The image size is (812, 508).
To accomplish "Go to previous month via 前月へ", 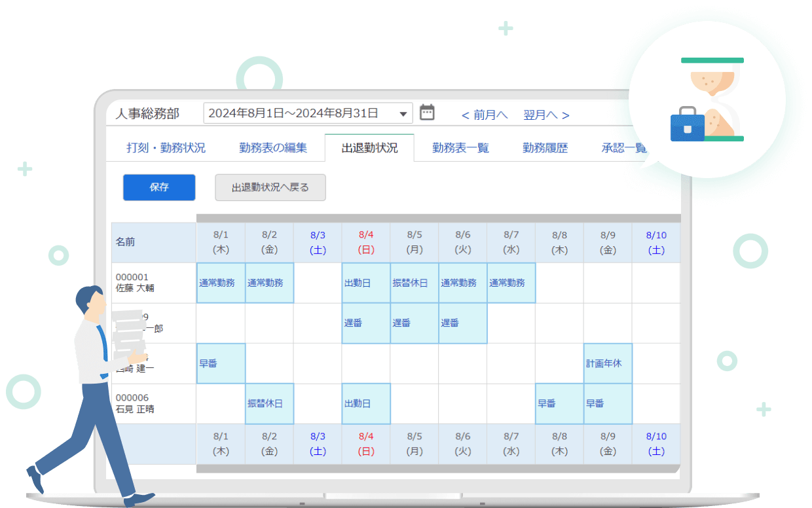I will (485, 115).
